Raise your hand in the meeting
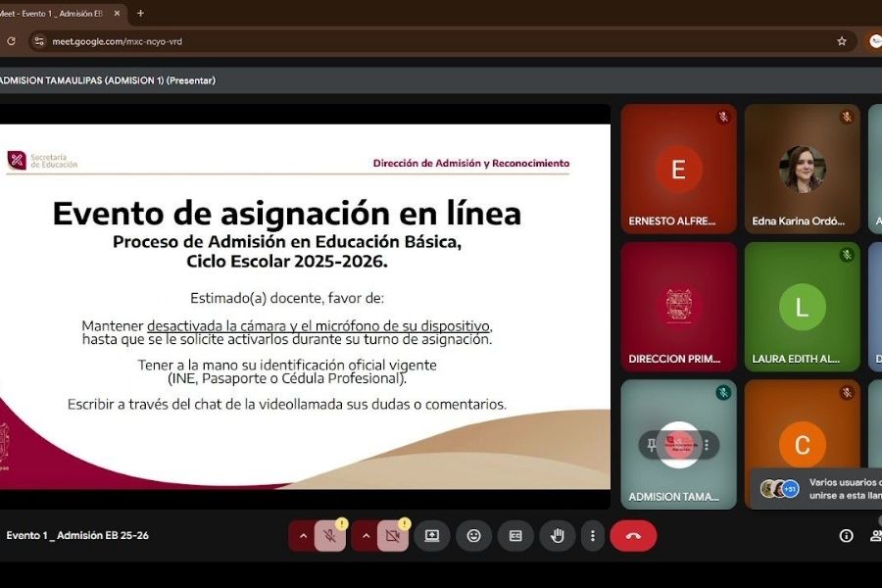 pyautogui.click(x=557, y=536)
